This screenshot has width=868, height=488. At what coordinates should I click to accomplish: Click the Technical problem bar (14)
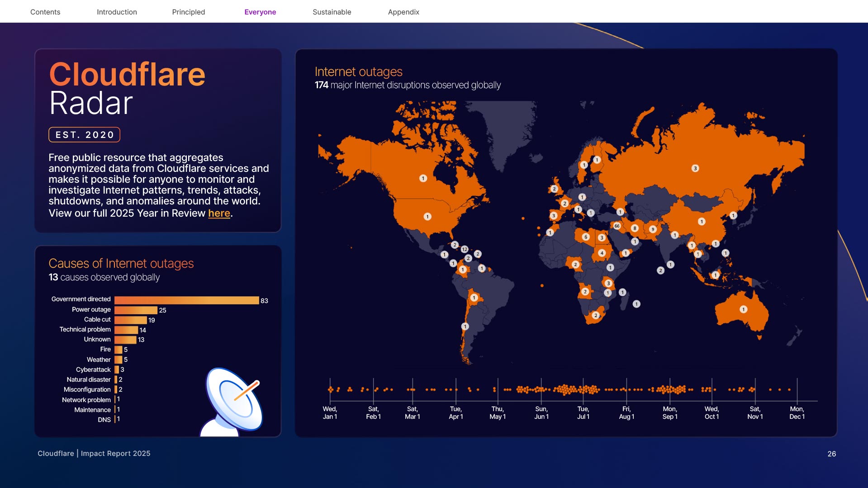(126, 330)
